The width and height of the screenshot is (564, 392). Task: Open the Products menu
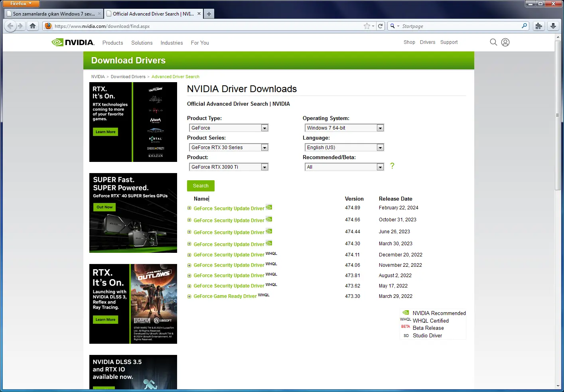pyautogui.click(x=113, y=43)
